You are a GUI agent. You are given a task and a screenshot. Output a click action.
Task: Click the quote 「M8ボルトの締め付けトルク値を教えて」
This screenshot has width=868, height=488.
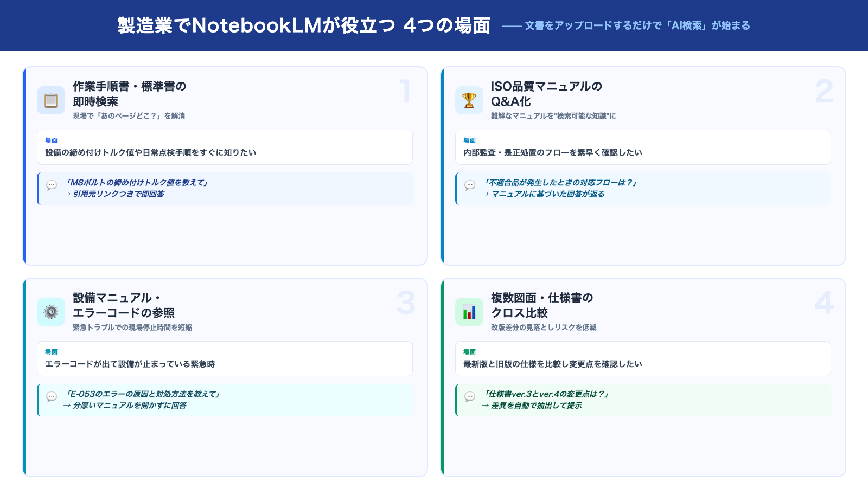[136, 183]
